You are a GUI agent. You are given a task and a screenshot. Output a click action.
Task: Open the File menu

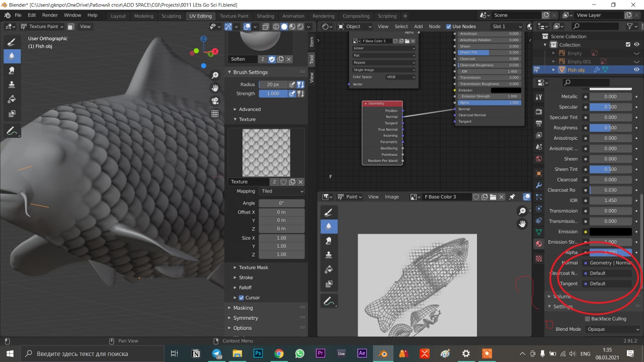pyautogui.click(x=18, y=16)
